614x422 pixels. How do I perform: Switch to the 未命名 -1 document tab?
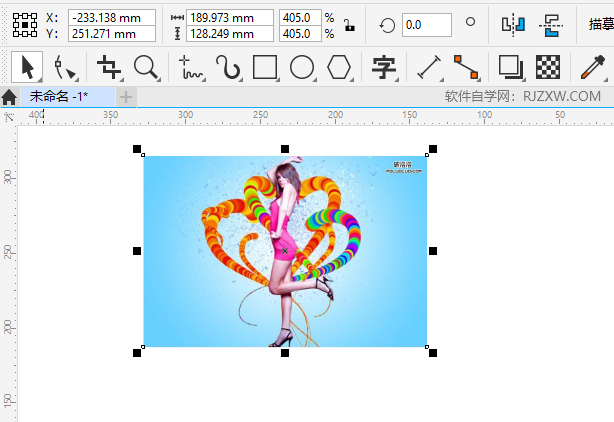[59, 96]
